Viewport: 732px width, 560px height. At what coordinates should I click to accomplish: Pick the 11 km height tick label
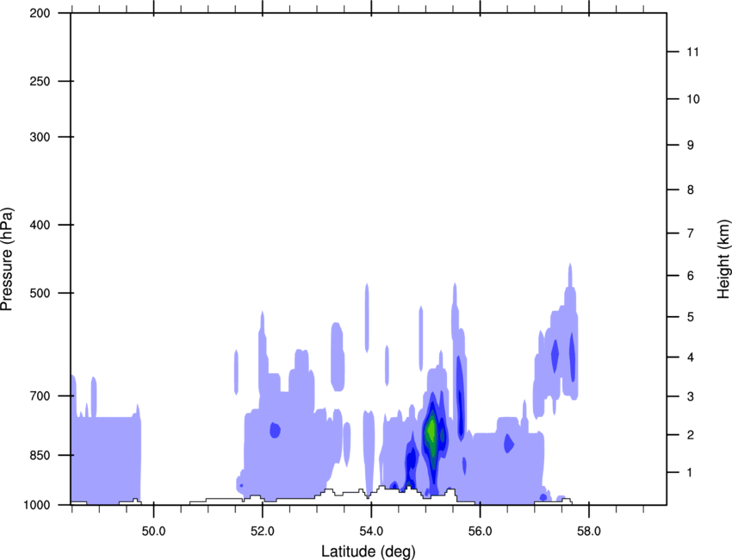(692, 53)
